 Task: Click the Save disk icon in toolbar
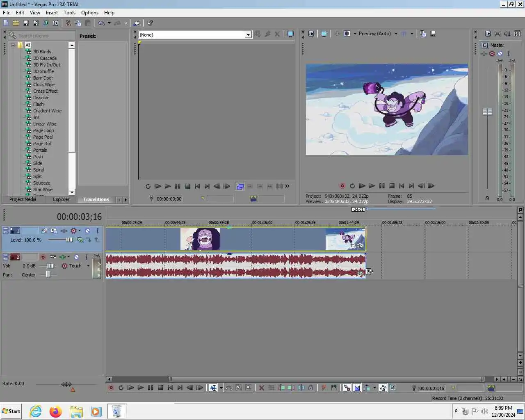click(x=26, y=23)
